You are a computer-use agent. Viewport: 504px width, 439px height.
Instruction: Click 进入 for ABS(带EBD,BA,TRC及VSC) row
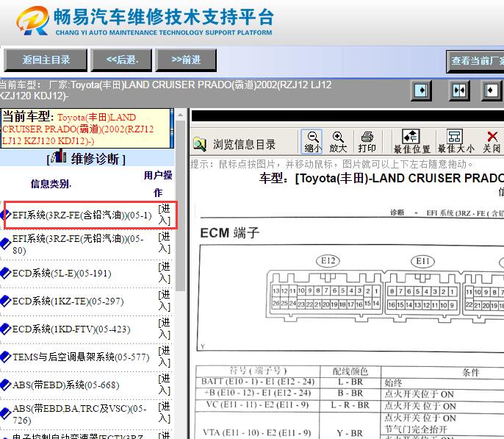[165, 413]
